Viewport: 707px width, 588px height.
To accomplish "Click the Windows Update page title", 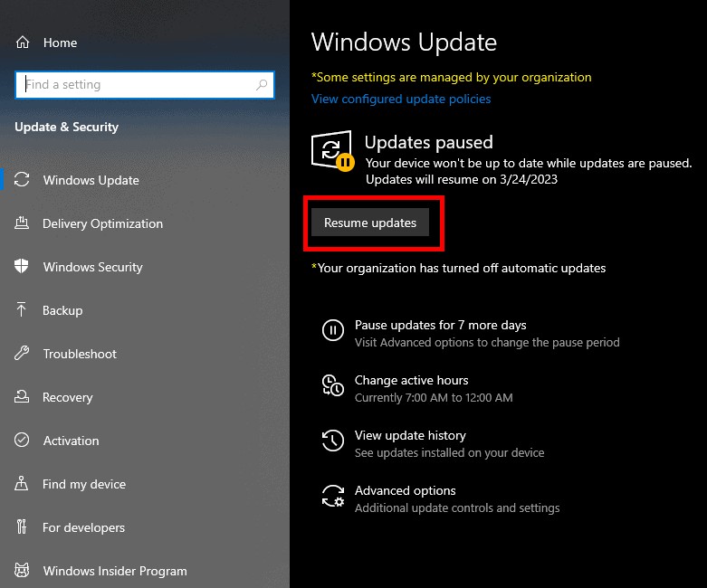I will pyautogui.click(x=404, y=42).
